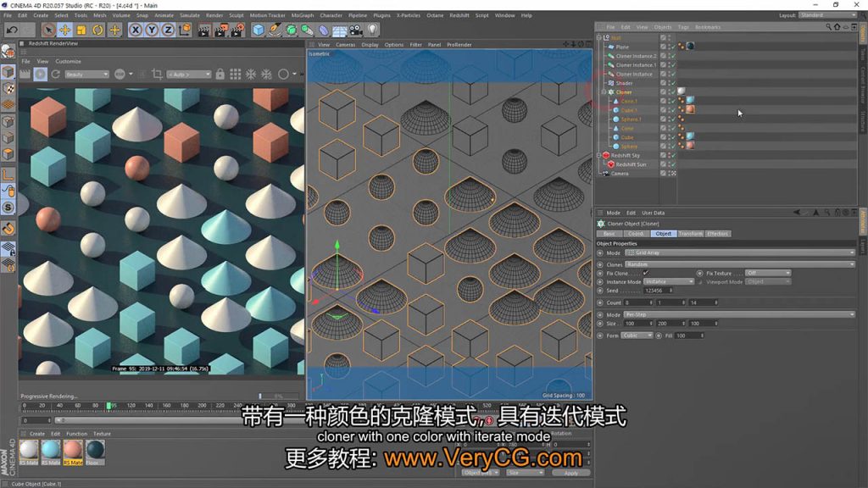Toggle the X axis lock
The width and height of the screenshot is (868, 488).
coord(135,30)
